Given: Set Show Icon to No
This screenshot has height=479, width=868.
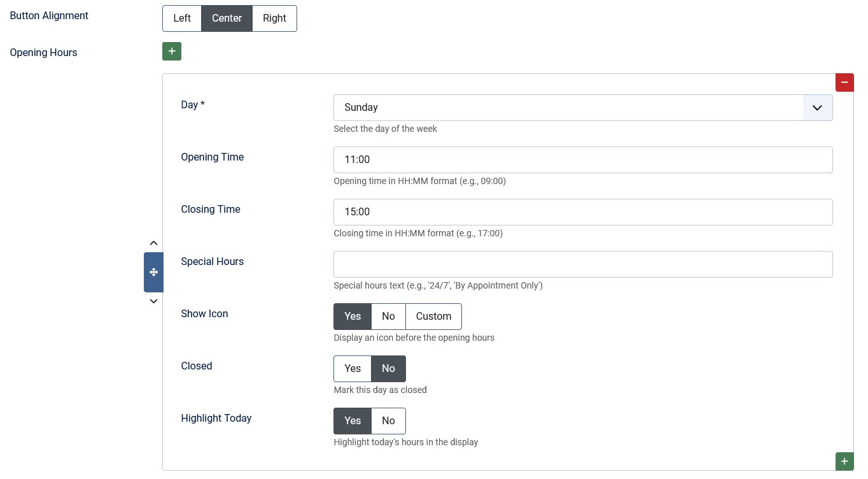Looking at the screenshot, I should [x=388, y=317].
